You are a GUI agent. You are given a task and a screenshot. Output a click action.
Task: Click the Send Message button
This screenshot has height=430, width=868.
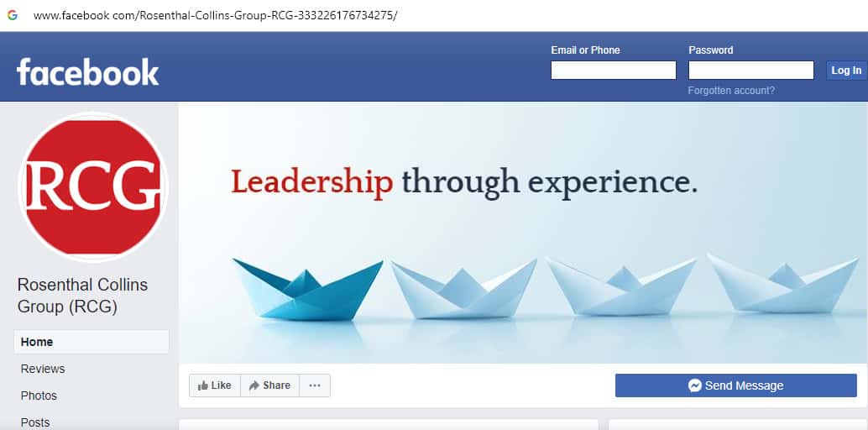[735, 385]
